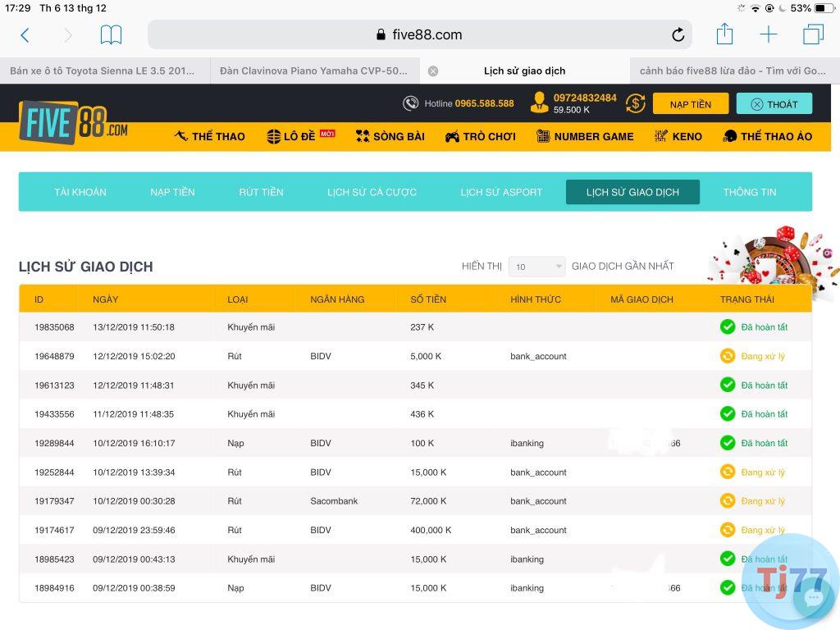Switch to Lịch Sử Cá Cược tab
The height and width of the screenshot is (630, 840).
tap(372, 192)
